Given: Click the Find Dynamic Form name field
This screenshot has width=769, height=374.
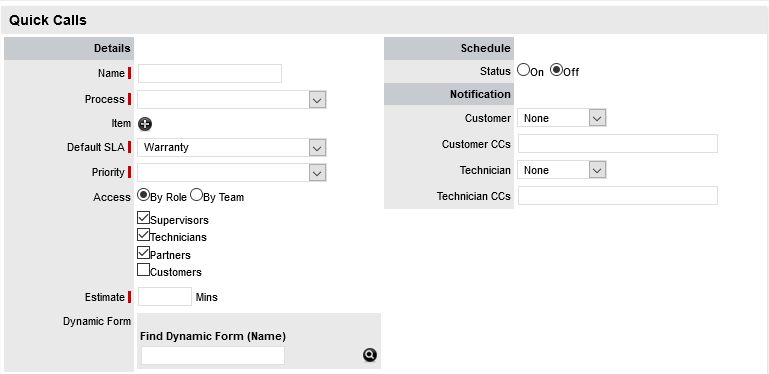Looking at the screenshot, I should [213, 355].
